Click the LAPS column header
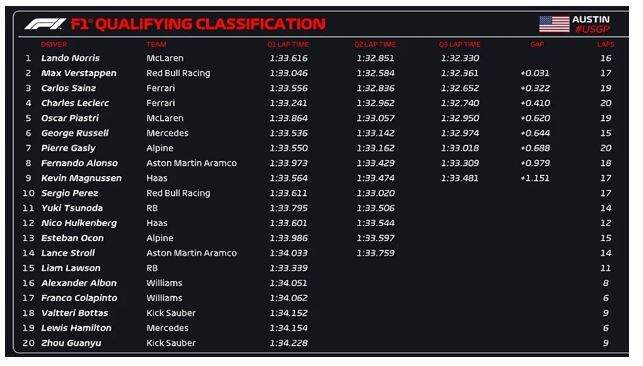643x366 pixels. (605, 44)
